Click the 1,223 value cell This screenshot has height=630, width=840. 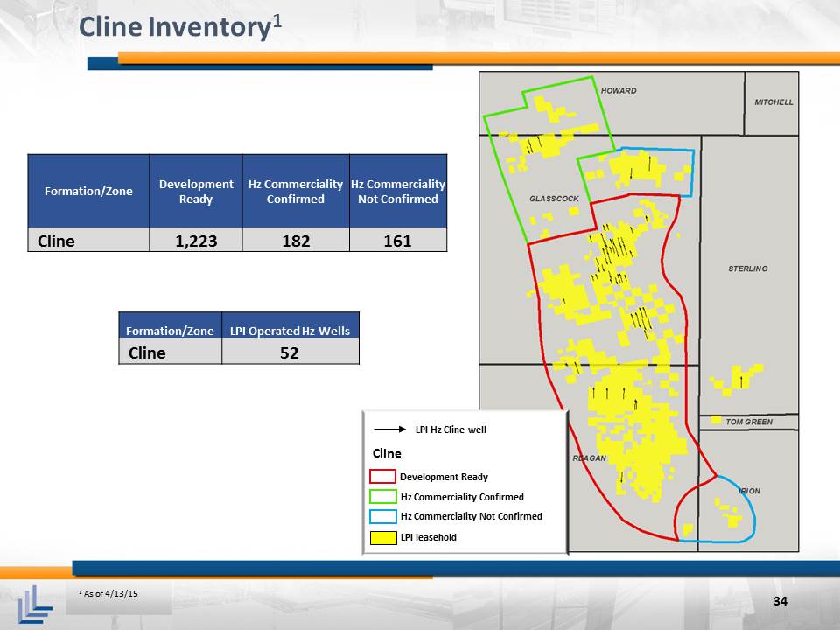click(196, 241)
